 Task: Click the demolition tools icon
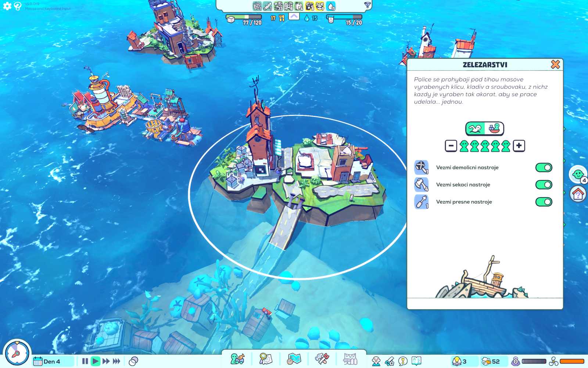coord(422,167)
